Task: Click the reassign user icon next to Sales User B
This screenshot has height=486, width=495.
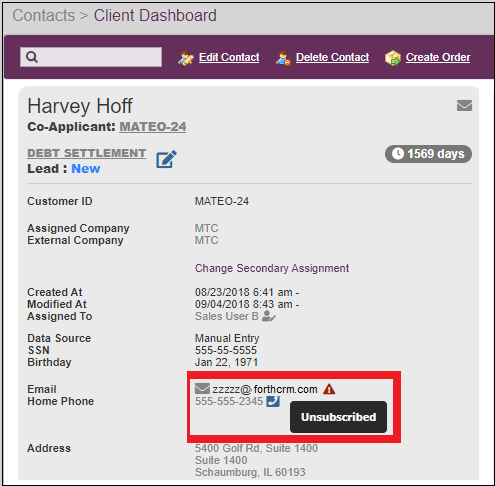Action: click(269, 316)
